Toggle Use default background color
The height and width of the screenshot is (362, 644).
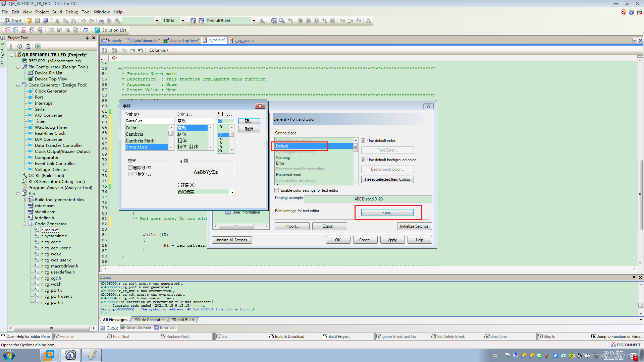(x=363, y=160)
